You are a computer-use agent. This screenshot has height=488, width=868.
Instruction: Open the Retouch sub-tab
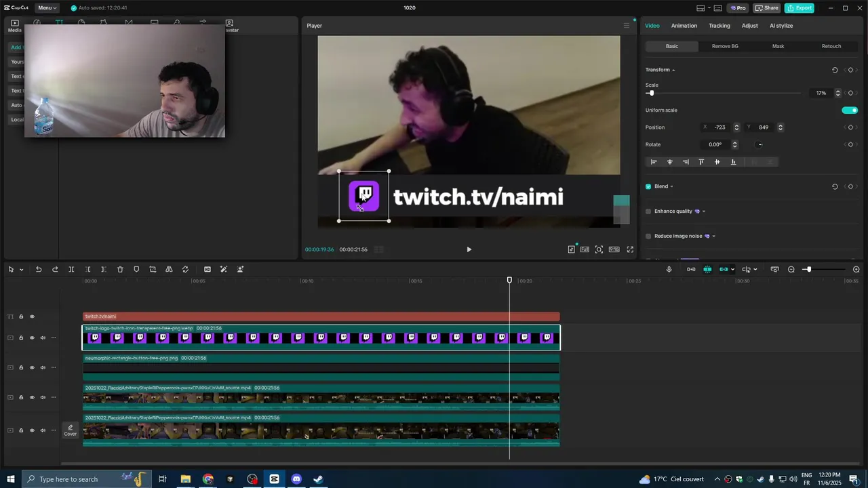tap(831, 46)
